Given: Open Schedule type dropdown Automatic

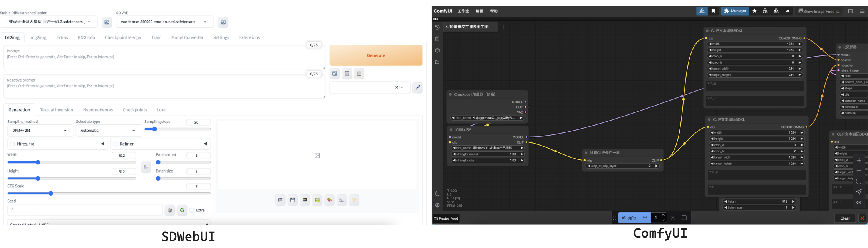Looking at the screenshot, I should click(109, 131).
